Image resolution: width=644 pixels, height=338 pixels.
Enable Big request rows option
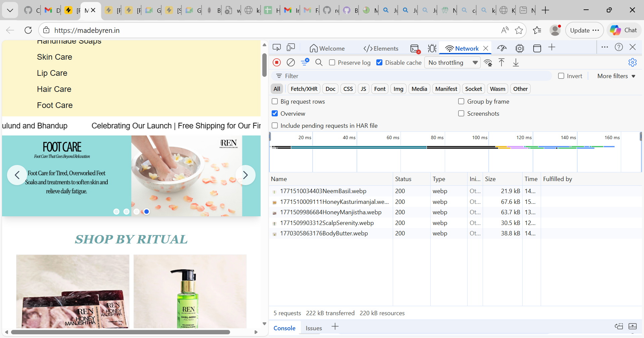(x=275, y=102)
